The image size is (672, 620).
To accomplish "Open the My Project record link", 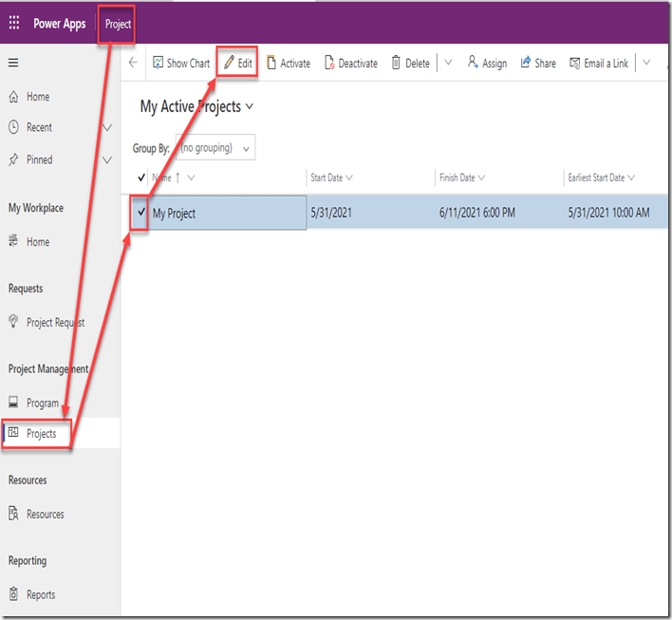I will 174,214.
